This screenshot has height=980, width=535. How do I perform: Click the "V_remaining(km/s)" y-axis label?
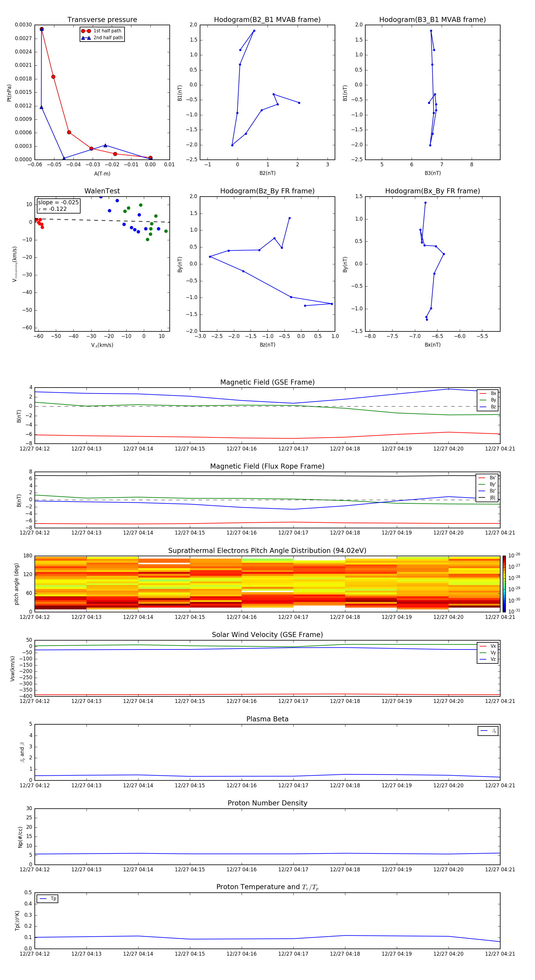15,264
